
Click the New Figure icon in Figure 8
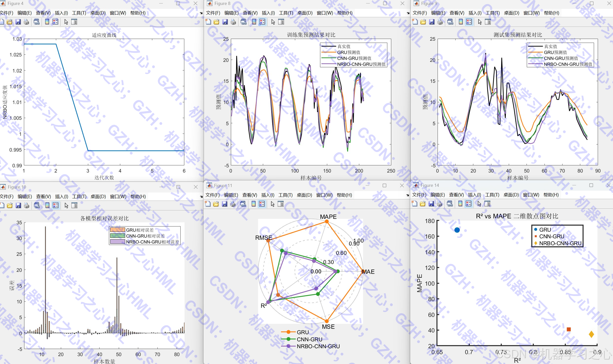click(x=208, y=22)
